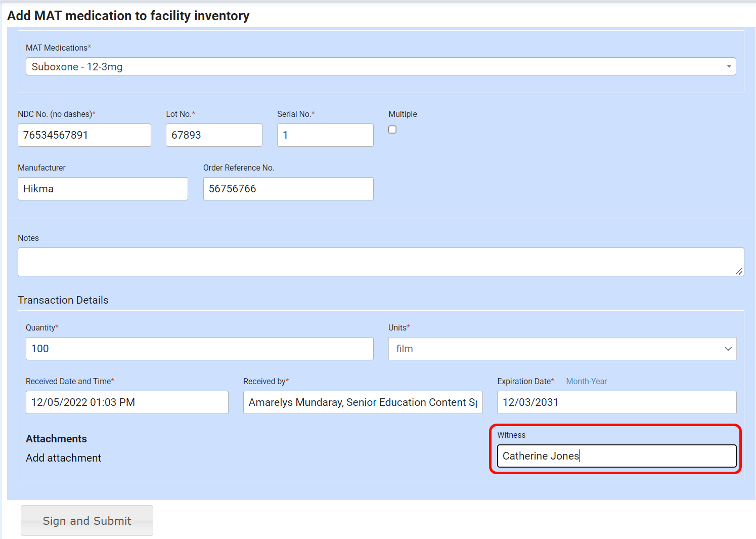Click the Manufacturer field containing Hikma
The image size is (756, 539).
coord(103,189)
